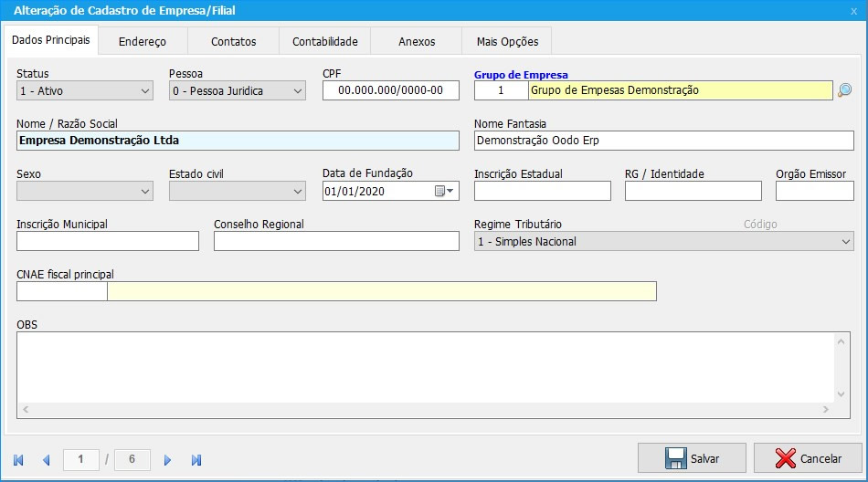Click OBS horizontal scroll left arrow
Screen dimensions: 868x482
click(x=26, y=410)
